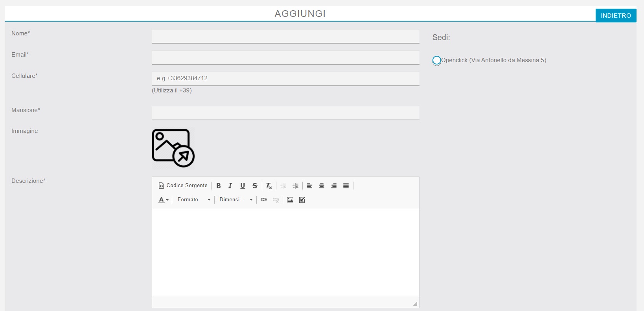This screenshot has width=644, height=311.
Task: Expand the Dimensione font size dropdown
Action: coord(236,200)
